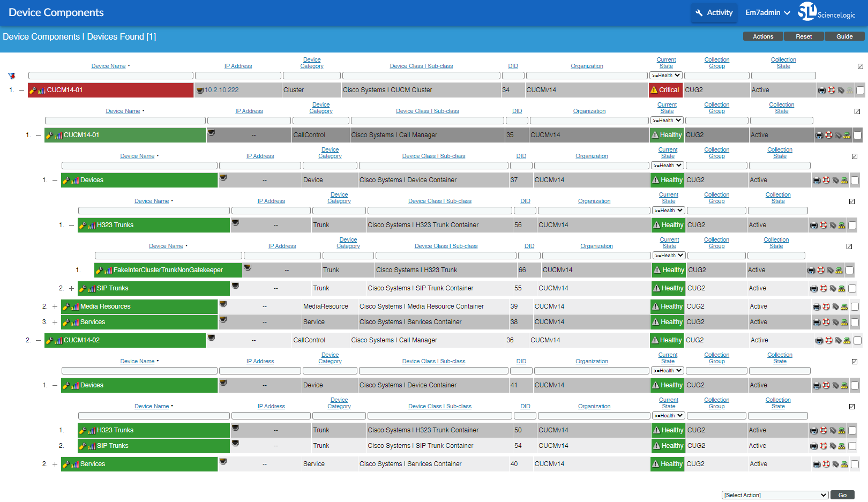Tick checkbox for Media Resources row
Image resolution: width=868 pixels, height=502 pixels.
[x=855, y=306]
